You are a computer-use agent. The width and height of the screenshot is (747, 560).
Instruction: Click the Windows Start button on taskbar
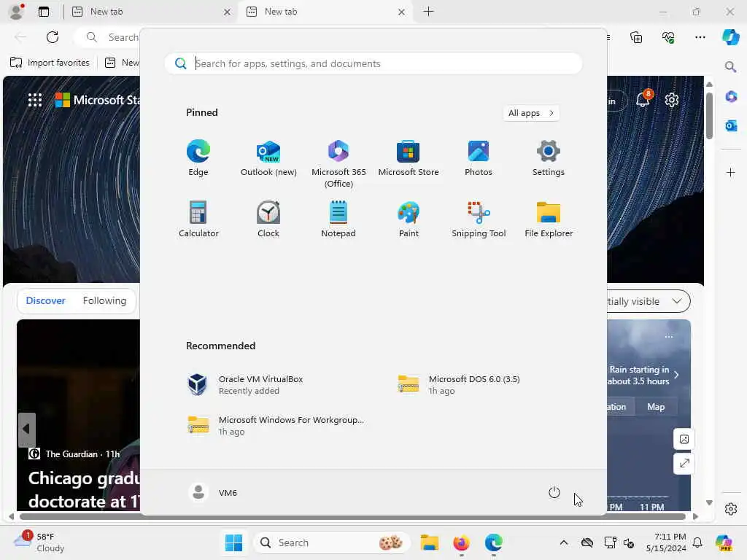(233, 542)
